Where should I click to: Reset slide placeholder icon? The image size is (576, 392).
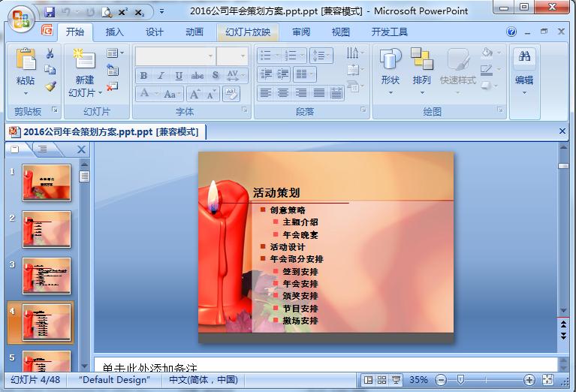click(x=113, y=69)
